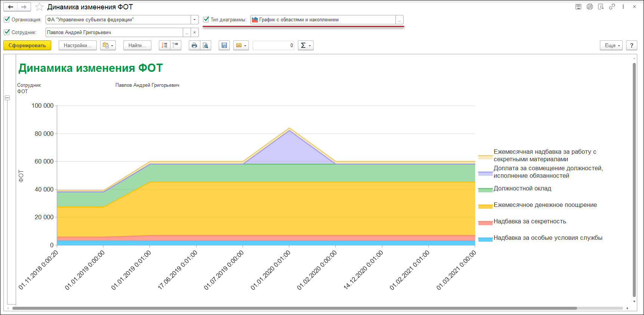Click the blue Надбавка за особые условия службы swatch
The height and width of the screenshot is (315, 644).
click(x=485, y=239)
